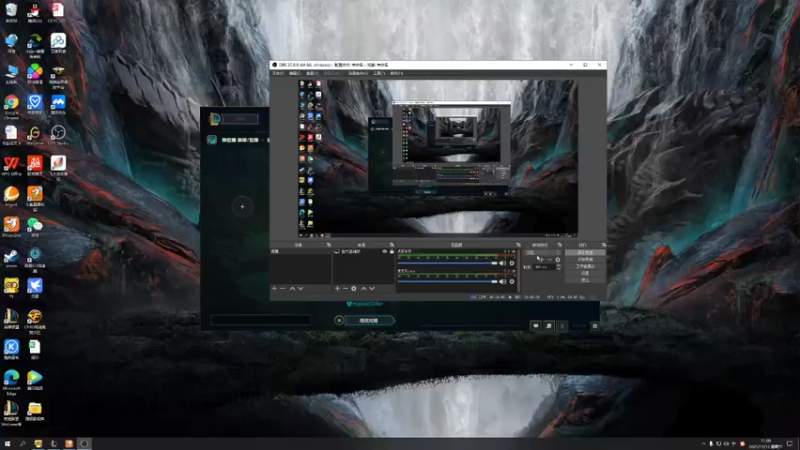The width and height of the screenshot is (800, 450).
Task: Open settings gear of second mixer channel
Action: coord(512,282)
